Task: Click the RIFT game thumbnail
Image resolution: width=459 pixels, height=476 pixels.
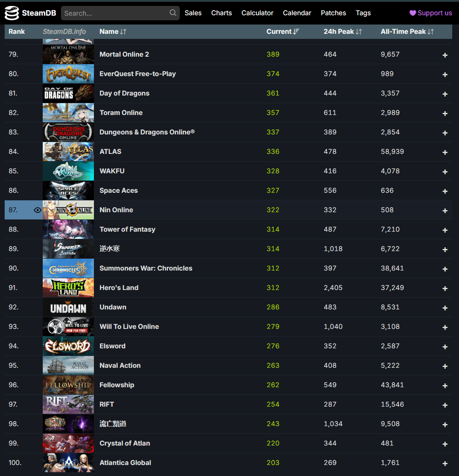Action: click(x=68, y=404)
